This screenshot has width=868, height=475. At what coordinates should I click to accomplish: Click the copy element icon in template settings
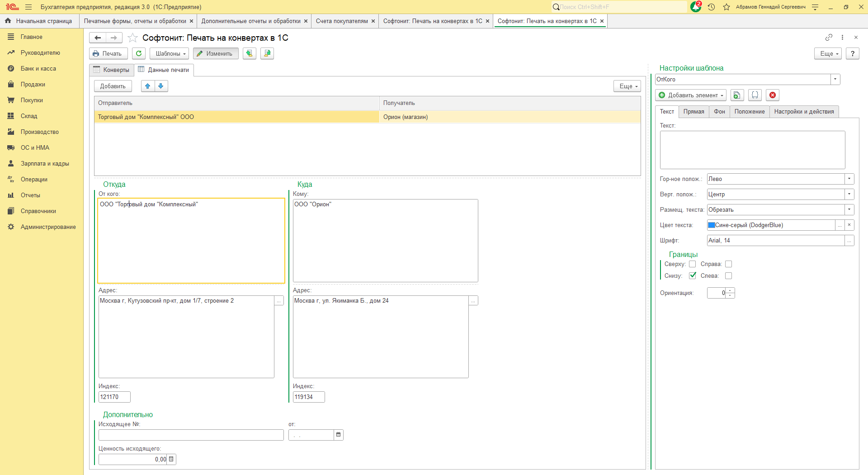point(737,95)
